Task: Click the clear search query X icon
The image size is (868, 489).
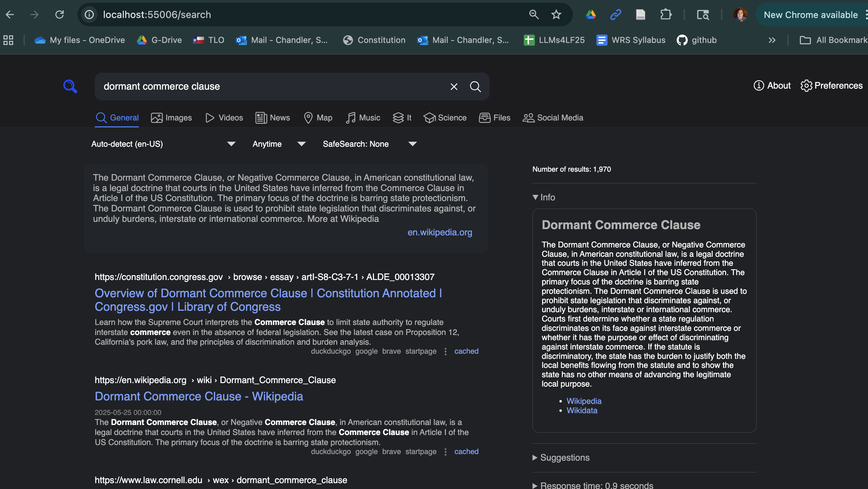Action: pos(454,87)
